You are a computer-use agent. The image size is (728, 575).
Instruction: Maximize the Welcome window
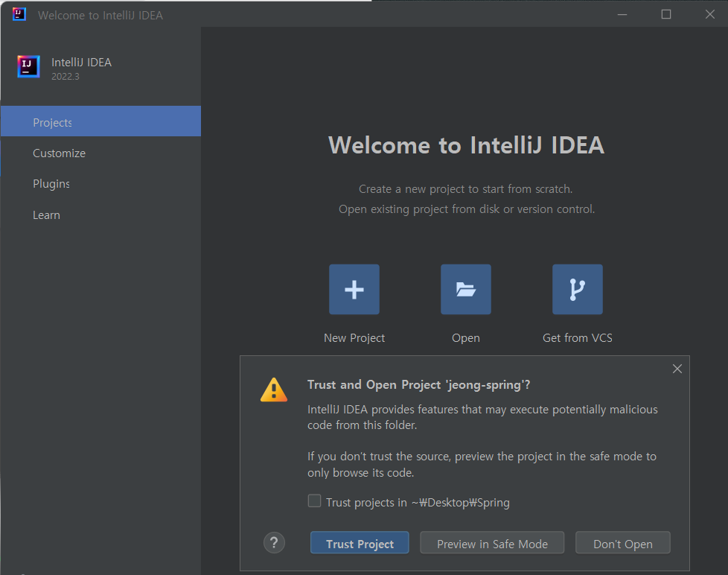point(666,14)
